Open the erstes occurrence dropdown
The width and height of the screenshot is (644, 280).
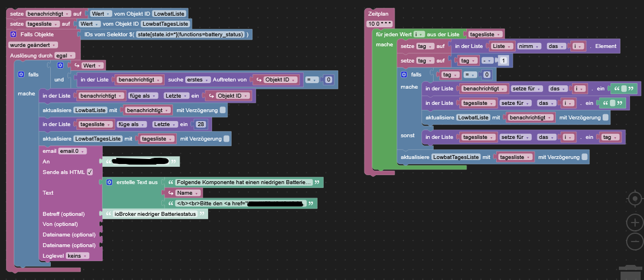tap(198, 80)
